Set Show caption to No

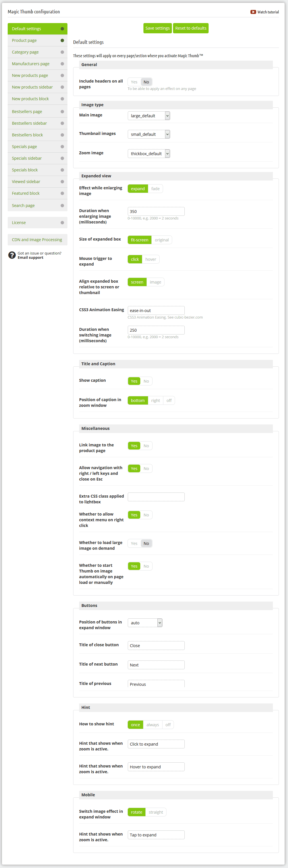click(x=146, y=381)
